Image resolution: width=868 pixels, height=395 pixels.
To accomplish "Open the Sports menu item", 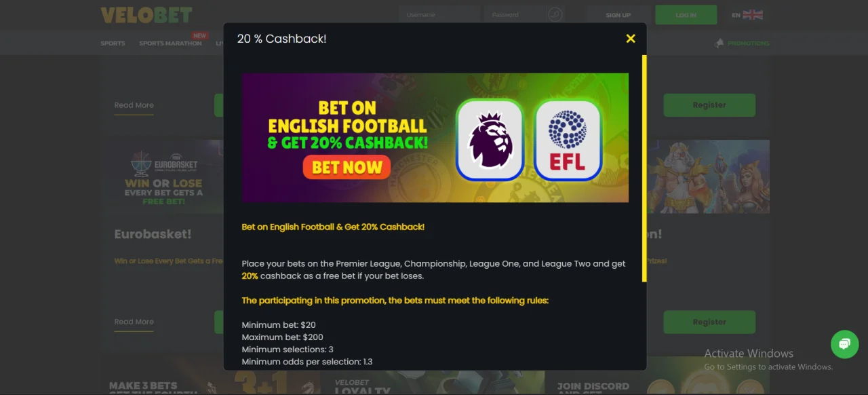I will pos(113,43).
